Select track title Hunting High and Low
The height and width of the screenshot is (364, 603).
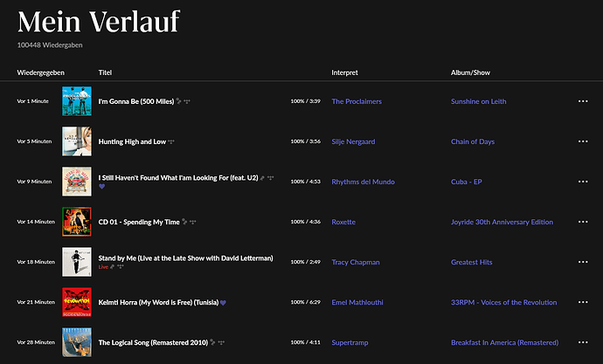coord(132,141)
